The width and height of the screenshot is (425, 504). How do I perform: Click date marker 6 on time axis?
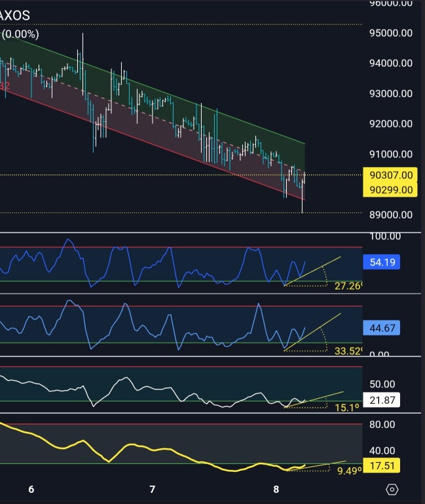(x=31, y=489)
